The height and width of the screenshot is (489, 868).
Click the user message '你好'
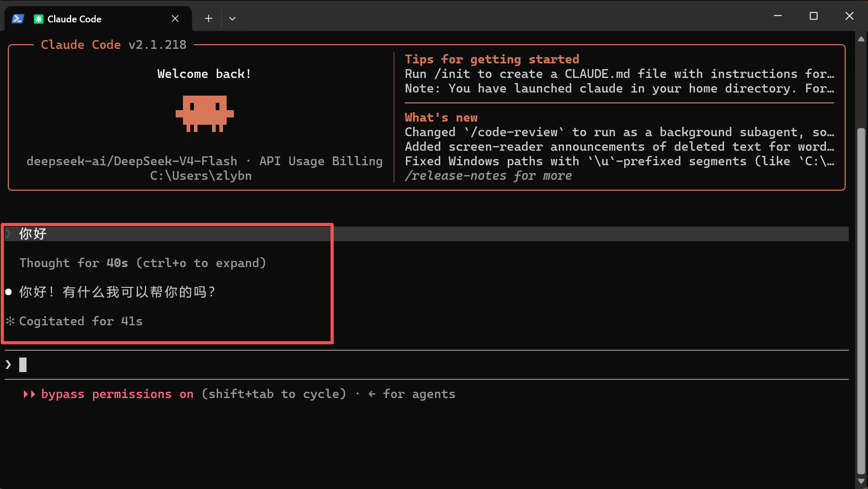[33, 234]
